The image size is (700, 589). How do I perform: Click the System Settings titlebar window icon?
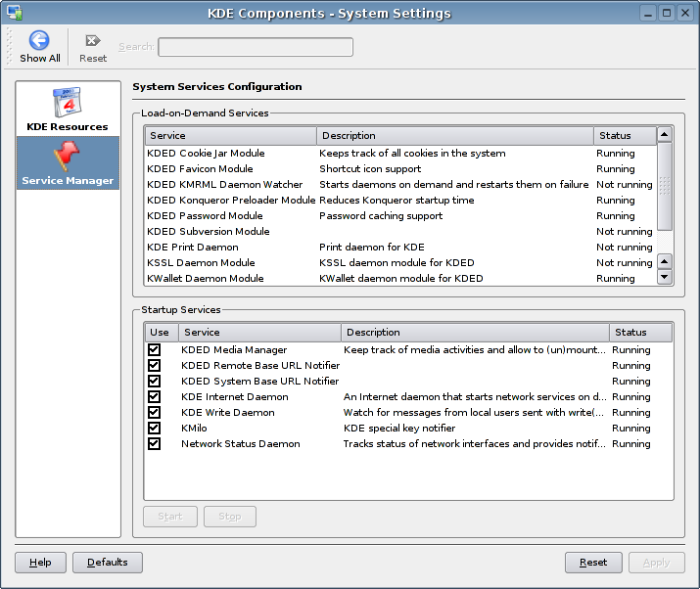click(14, 13)
